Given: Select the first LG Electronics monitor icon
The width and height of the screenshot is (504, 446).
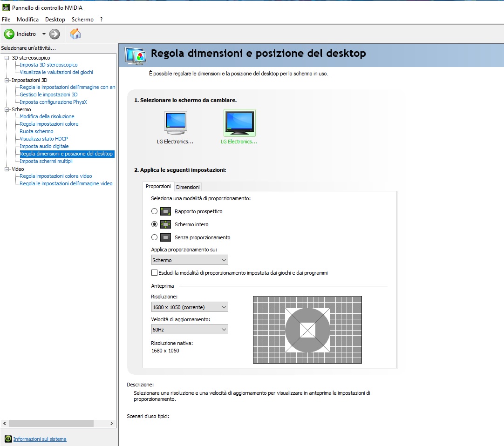Looking at the screenshot, I should pos(176,123).
